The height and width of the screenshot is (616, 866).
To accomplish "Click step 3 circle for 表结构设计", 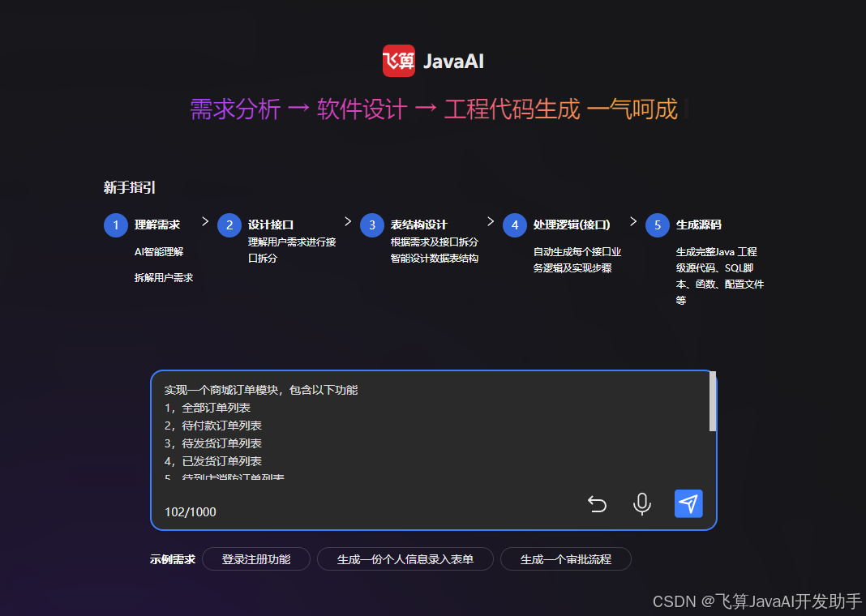I will click(372, 225).
